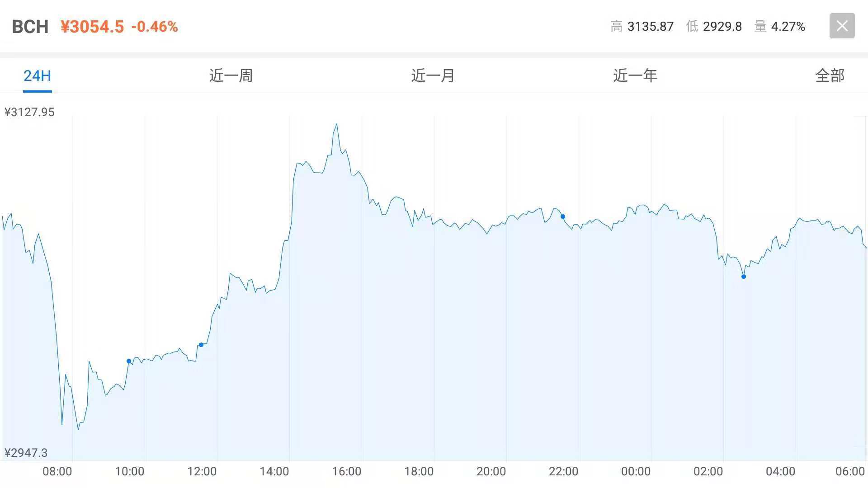
Task: Switch to the 24H tab
Action: [x=37, y=75]
